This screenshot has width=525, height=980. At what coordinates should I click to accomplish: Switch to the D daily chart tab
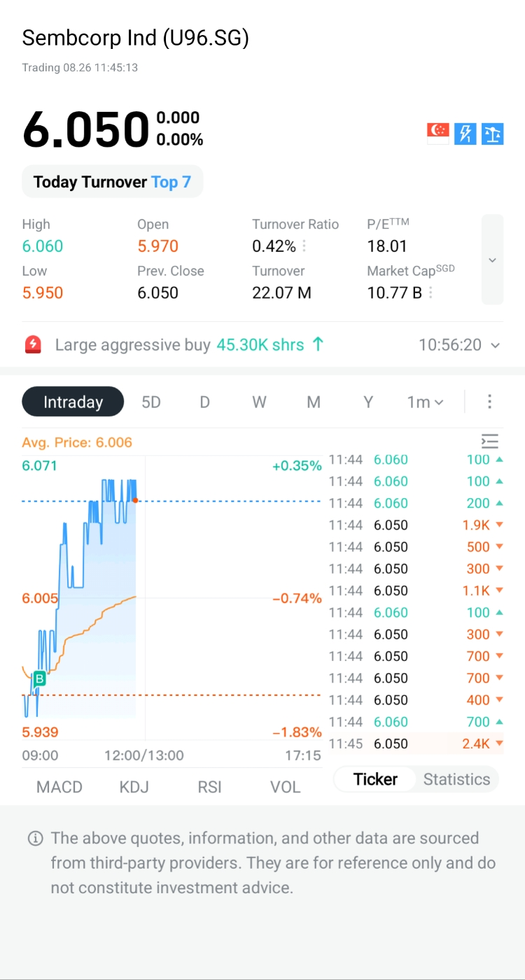204,402
